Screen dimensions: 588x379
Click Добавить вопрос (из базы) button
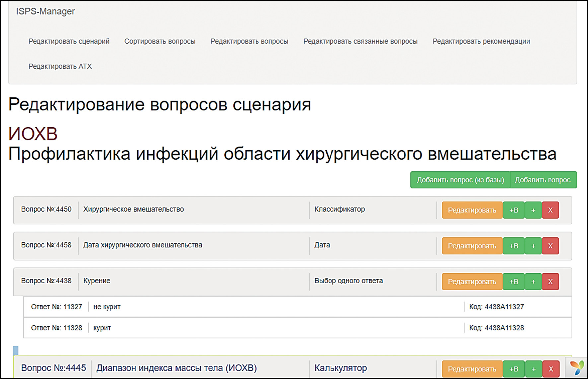pos(460,180)
